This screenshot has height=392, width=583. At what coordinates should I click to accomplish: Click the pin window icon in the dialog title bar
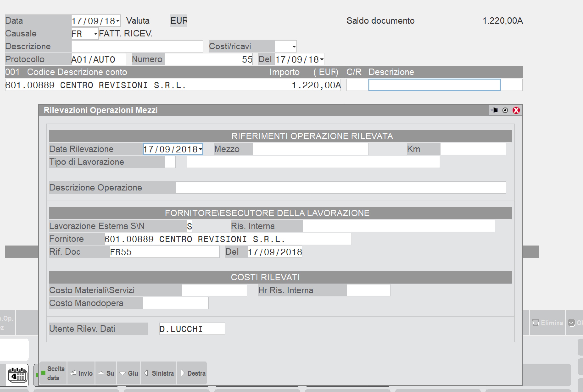coord(494,110)
